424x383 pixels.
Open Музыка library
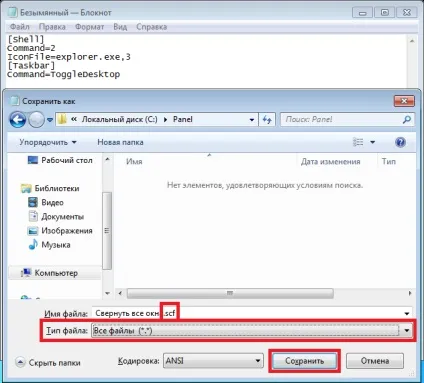coord(49,245)
